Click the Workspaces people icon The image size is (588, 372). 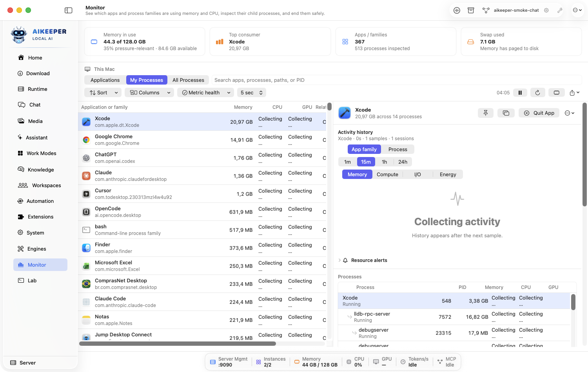[x=23, y=185]
